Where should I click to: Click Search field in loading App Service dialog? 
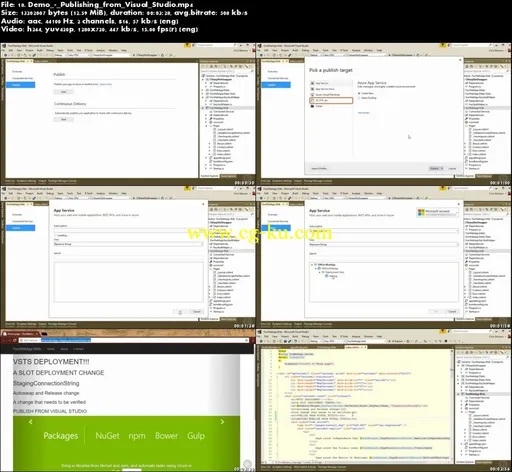128,258
